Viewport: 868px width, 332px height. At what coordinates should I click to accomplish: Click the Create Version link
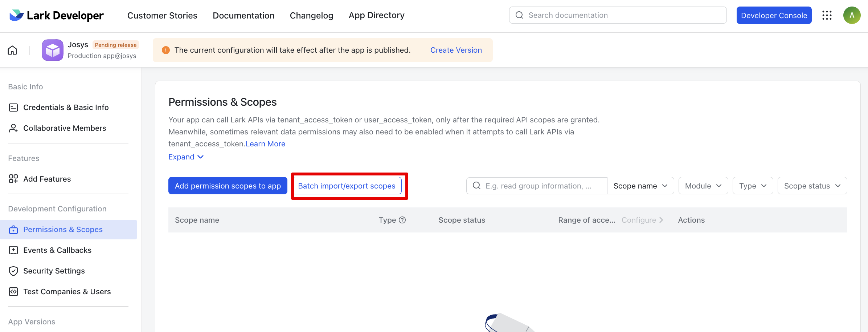[456, 50]
